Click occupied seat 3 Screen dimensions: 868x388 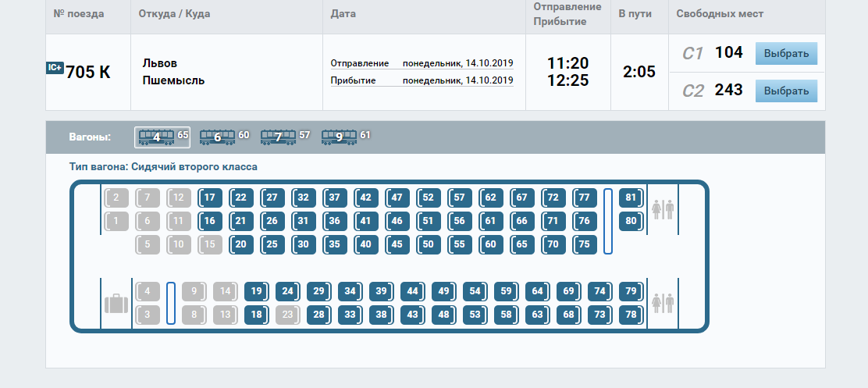[148, 315]
